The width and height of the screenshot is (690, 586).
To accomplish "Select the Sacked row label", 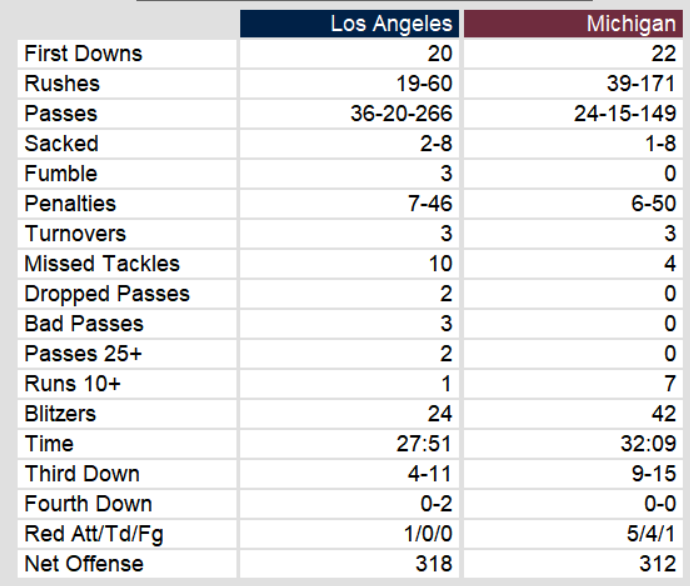I will click(61, 144).
